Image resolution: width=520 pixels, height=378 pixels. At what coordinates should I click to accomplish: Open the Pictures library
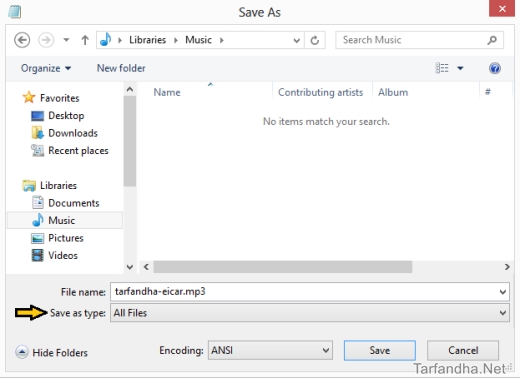click(x=66, y=238)
